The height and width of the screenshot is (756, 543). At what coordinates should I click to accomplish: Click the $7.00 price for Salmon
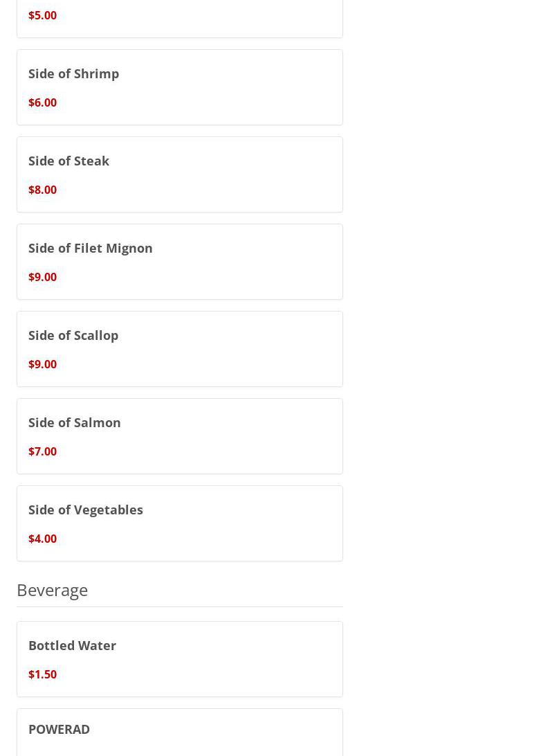pyautogui.click(x=42, y=452)
